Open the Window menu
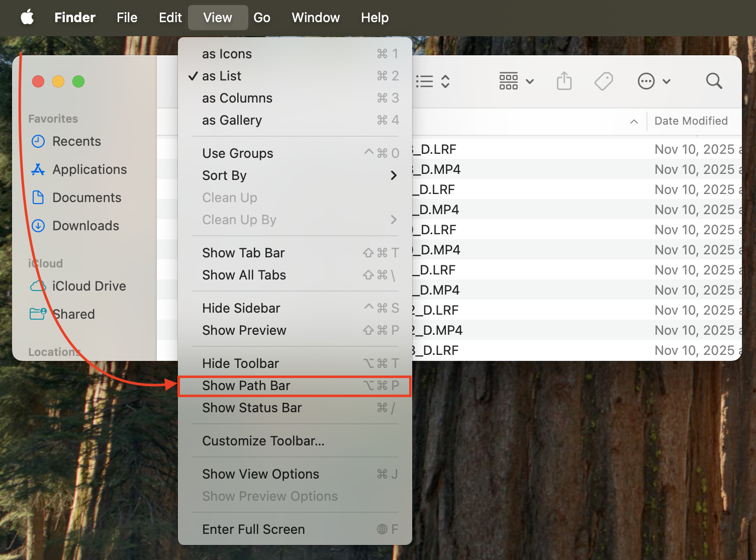756x560 pixels. [316, 18]
